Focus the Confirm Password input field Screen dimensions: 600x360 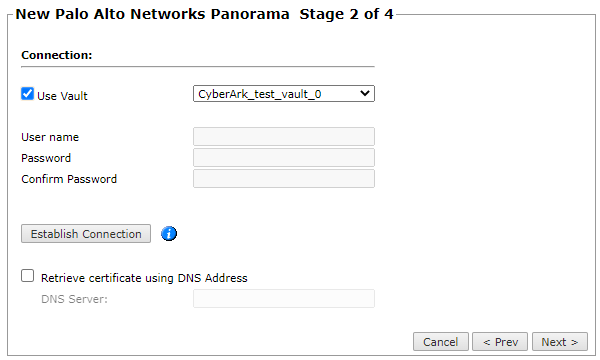point(284,179)
